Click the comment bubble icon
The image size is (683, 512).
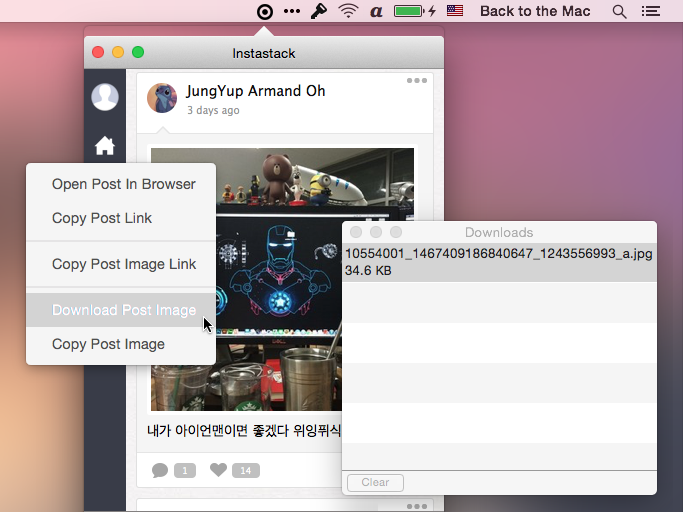pyautogui.click(x=160, y=471)
